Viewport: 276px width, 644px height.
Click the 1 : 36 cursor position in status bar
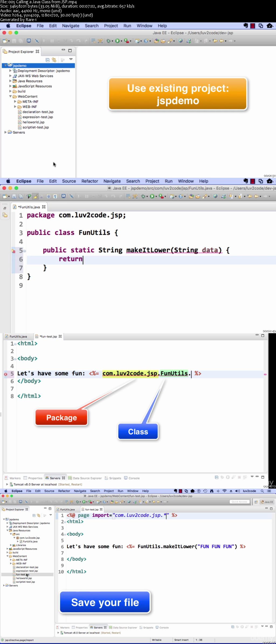pyautogui.click(x=199, y=640)
